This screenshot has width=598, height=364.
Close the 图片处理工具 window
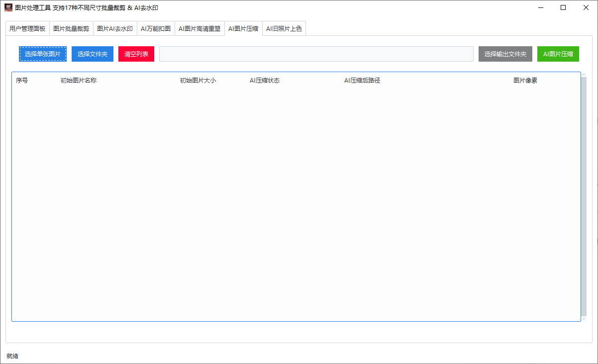pos(586,7)
